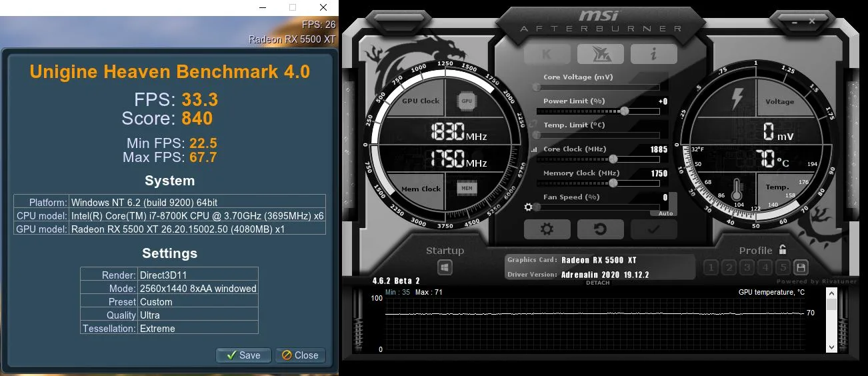Click the Mem Clock label tile
The image size is (868, 376).
[x=421, y=189]
